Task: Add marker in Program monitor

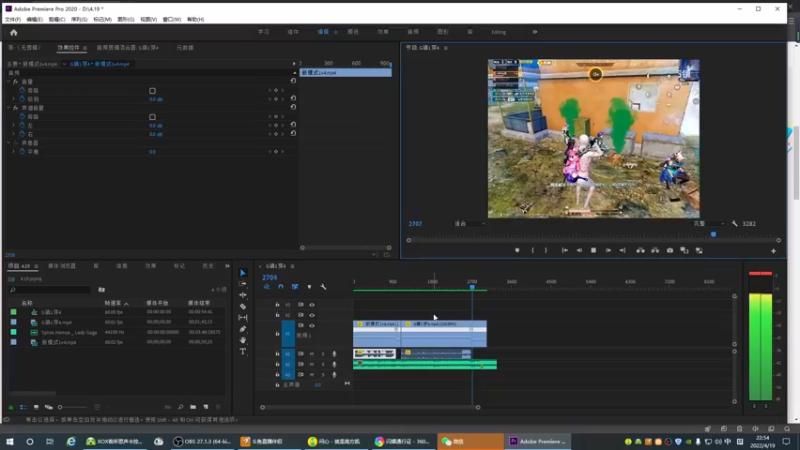Action: [517, 251]
